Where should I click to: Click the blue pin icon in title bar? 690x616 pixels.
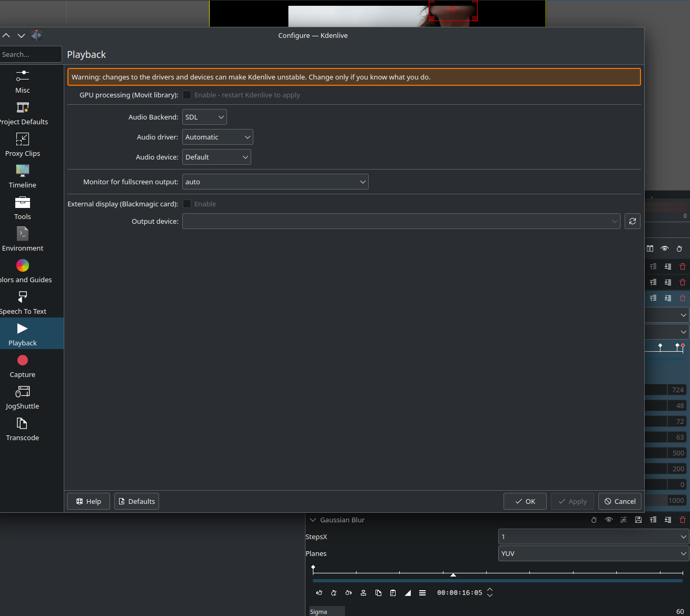pyautogui.click(x=36, y=35)
